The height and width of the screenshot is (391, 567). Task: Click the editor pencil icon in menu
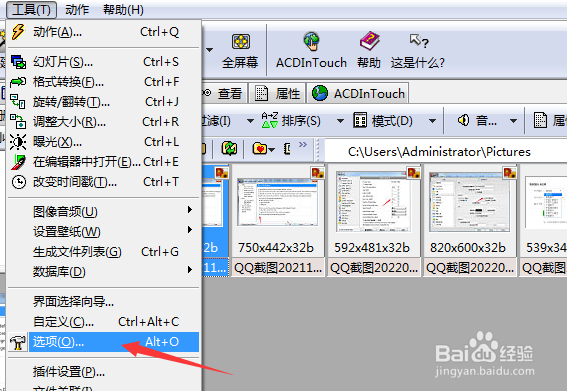point(18,162)
